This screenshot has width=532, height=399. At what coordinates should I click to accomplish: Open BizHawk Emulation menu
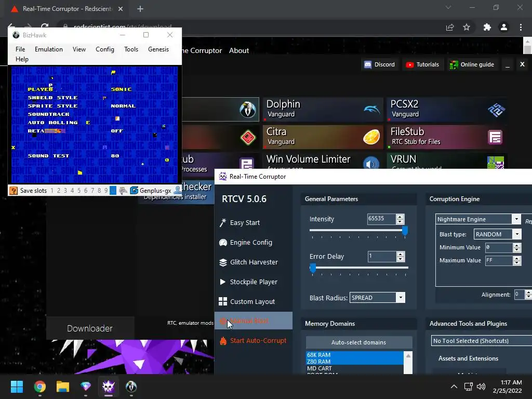(x=48, y=49)
